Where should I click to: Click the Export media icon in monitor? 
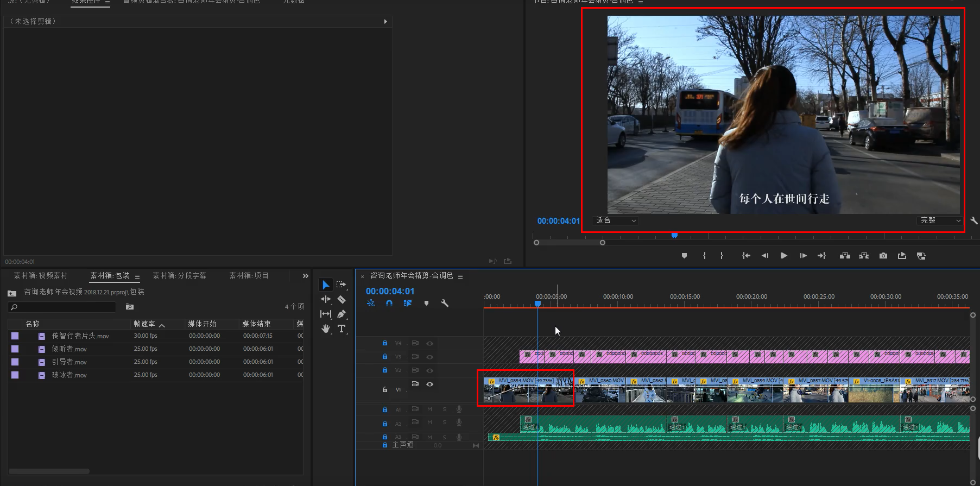click(x=902, y=256)
